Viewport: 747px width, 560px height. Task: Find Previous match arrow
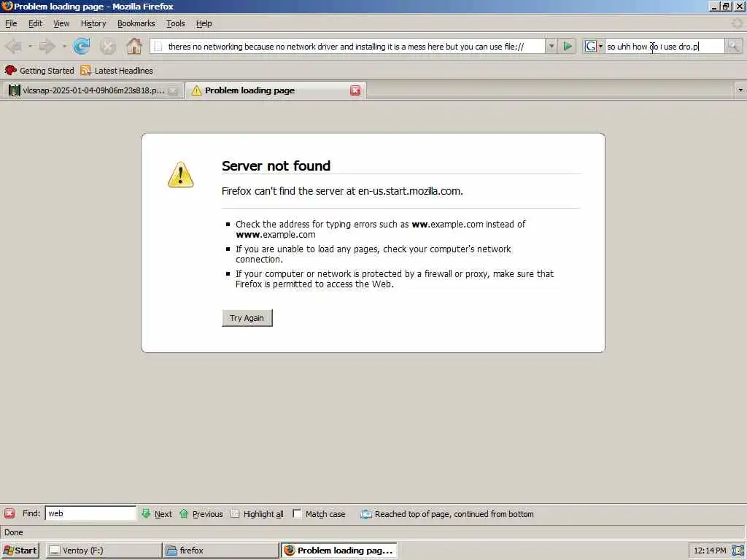[x=201, y=514]
